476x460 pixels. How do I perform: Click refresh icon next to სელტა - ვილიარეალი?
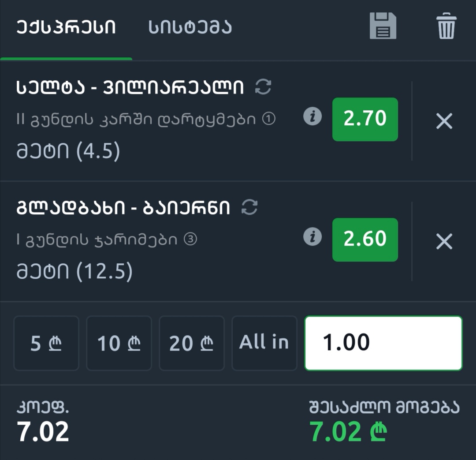[263, 87]
